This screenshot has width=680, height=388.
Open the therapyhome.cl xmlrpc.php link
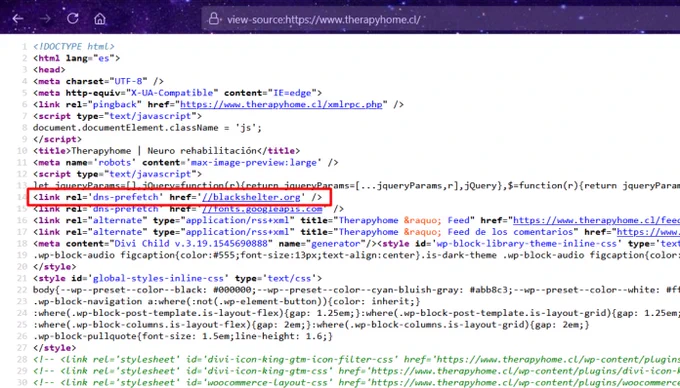click(x=281, y=104)
